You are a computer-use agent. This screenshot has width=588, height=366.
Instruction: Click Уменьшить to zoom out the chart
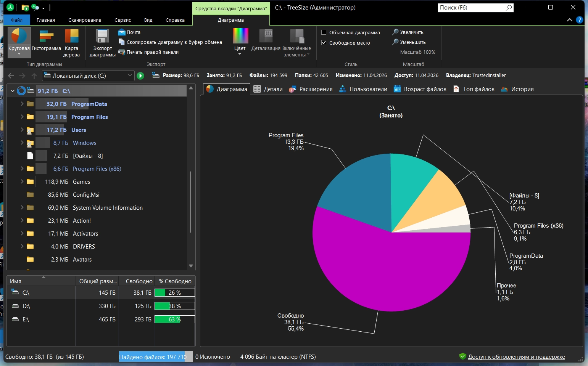click(409, 42)
